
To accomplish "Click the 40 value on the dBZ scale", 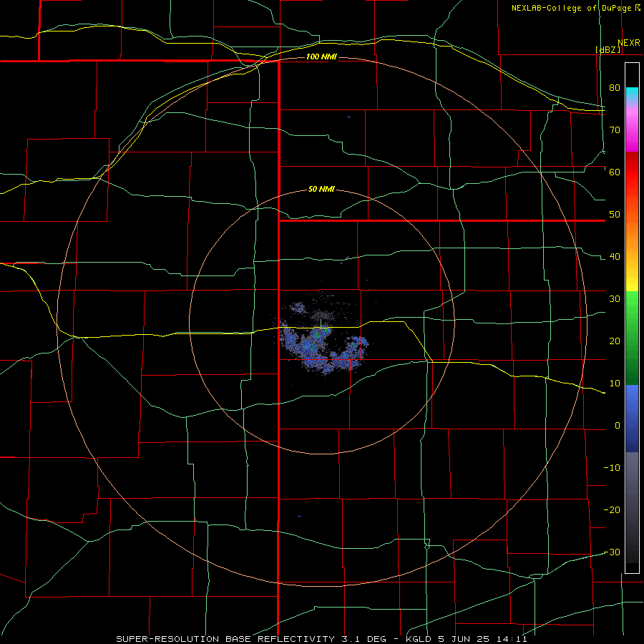I will point(615,257).
